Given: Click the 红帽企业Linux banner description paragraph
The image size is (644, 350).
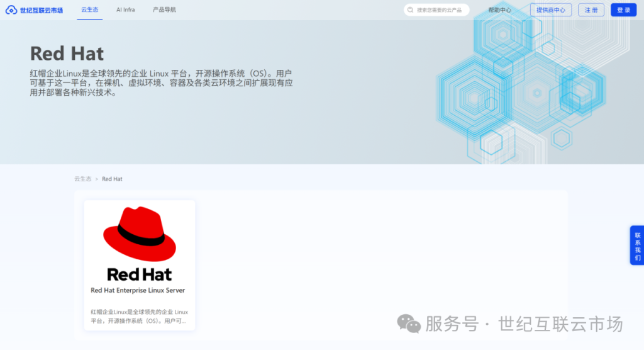Looking at the screenshot, I should point(162,82).
